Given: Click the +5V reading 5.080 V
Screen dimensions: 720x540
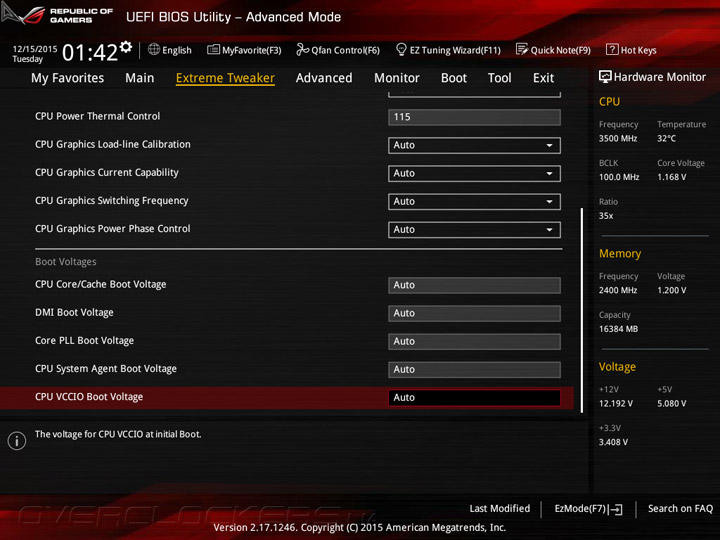Looking at the screenshot, I should 671,404.
